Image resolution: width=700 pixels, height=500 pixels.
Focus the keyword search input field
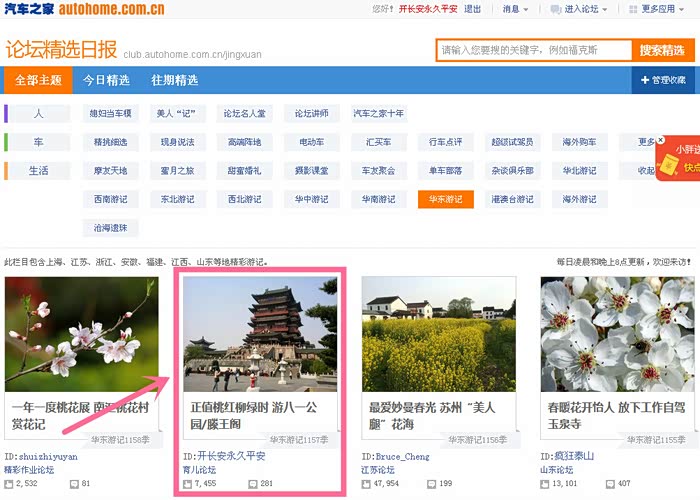click(x=534, y=50)
